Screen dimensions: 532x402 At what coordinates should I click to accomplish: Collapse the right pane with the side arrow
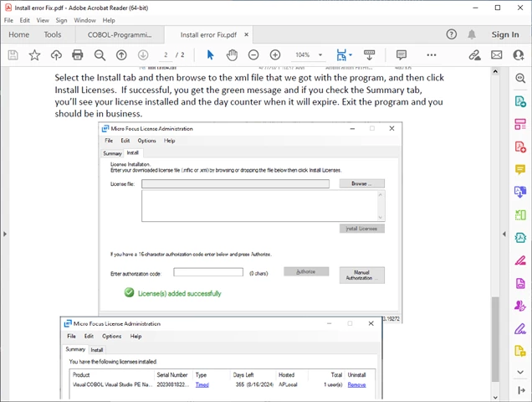coord(504,234)
